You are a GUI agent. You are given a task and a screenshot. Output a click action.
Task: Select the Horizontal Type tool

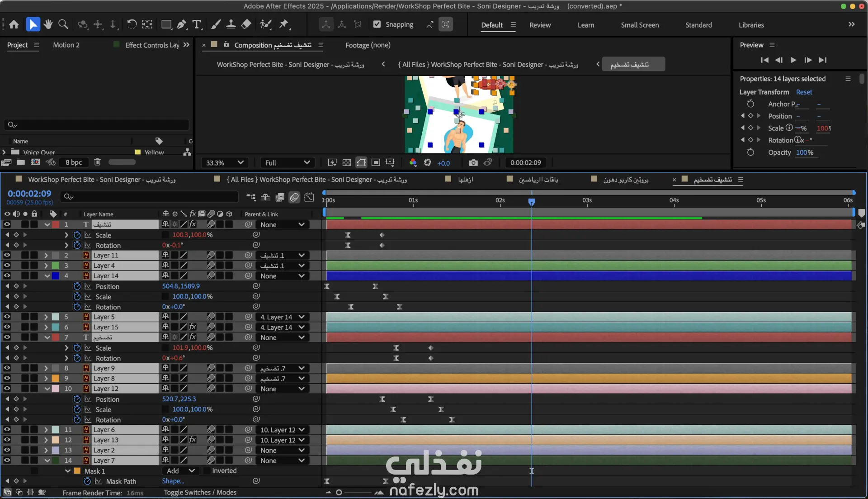click(x=197, y=24)
